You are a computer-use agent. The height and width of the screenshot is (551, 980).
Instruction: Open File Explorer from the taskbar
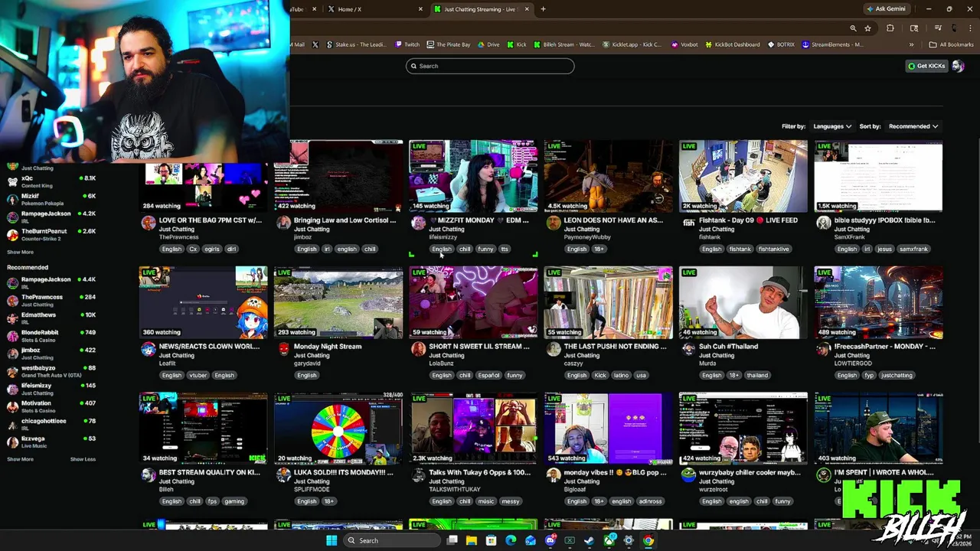[x=472, y=540]
